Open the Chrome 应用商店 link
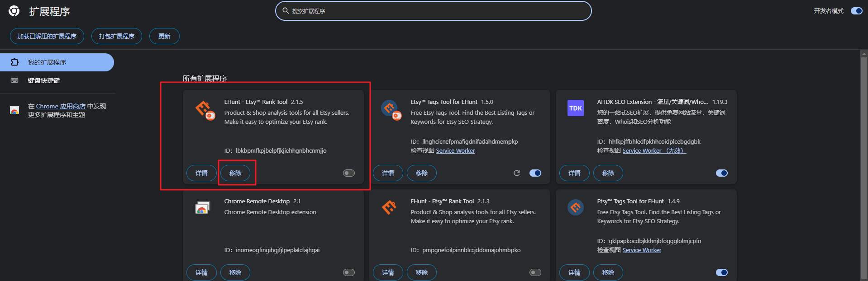Image resolution: width=868 pixels, height=281 pixels. pos(61,106)
